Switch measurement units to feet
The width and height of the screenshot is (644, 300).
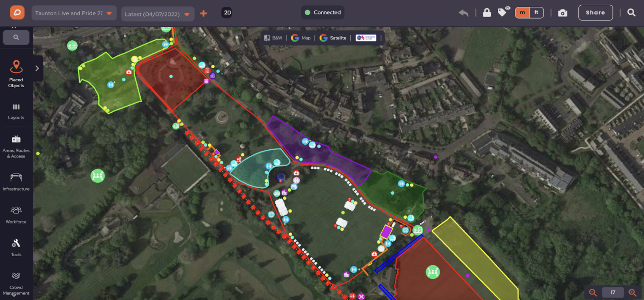tap(537, 13)
